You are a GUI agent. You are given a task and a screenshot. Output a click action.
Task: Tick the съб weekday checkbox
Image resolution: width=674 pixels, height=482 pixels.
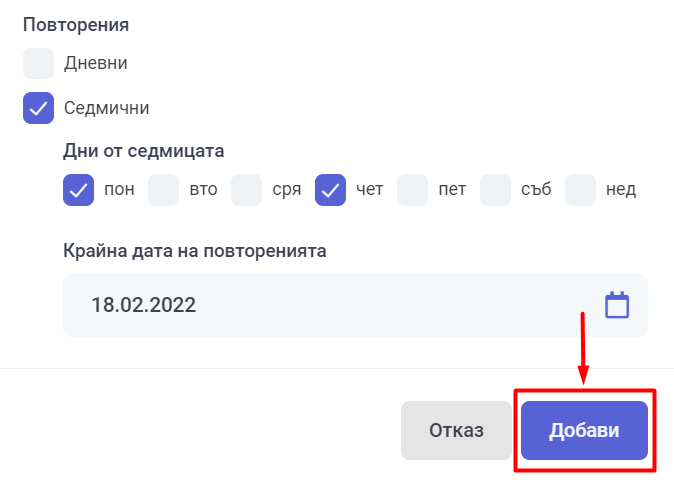point(495,190)
